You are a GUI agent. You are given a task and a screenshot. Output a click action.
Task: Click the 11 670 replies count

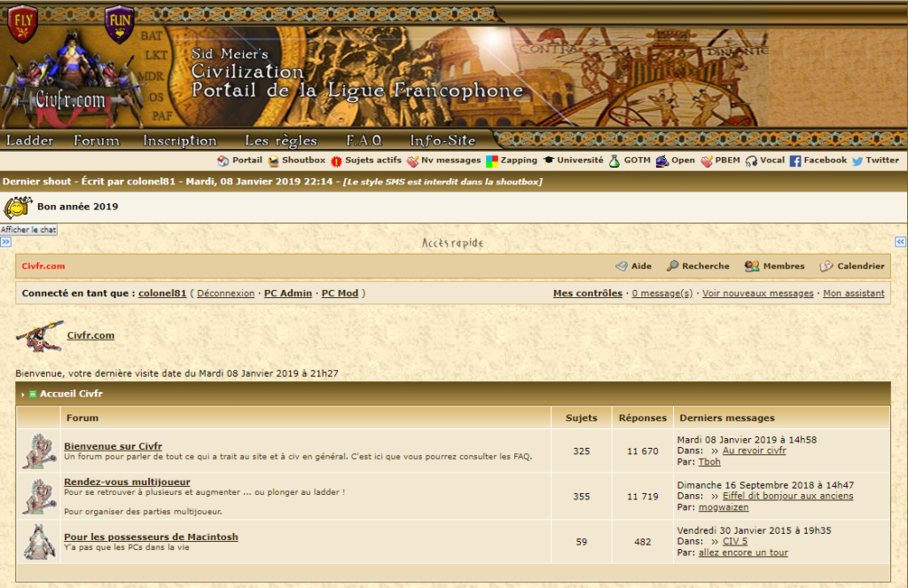click(642, 451)
